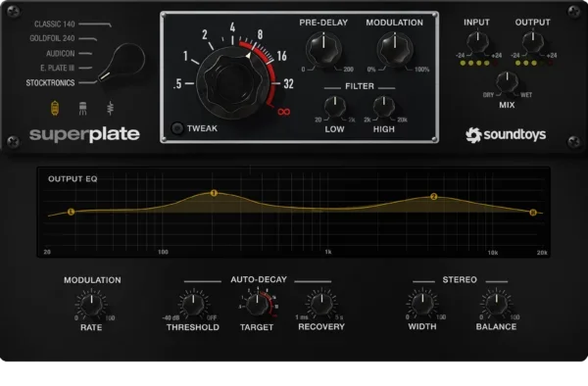Image resolution: width=588 pixels, height=386 pixels.
Task: Click the Auto-Decay Threshold knob
Action: point(193,305)
